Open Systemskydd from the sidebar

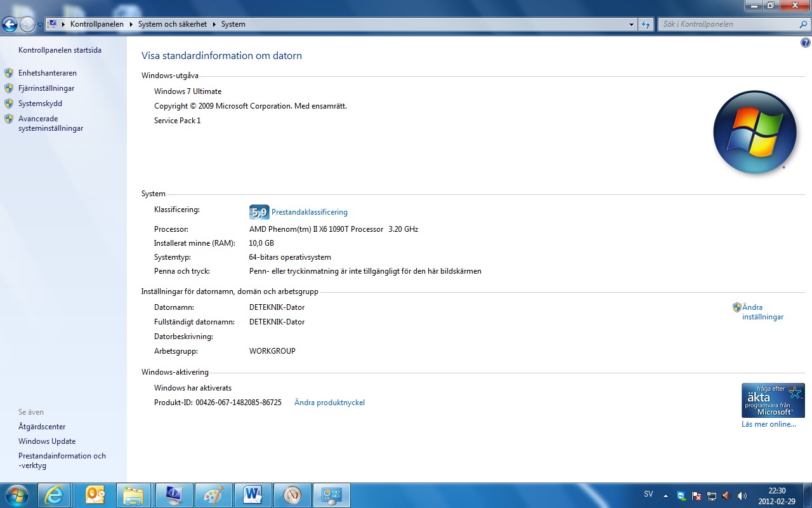click(40, 104)
